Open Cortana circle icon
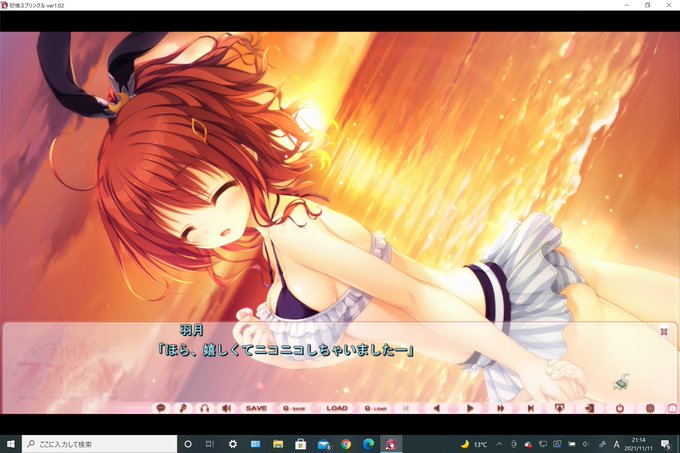The height and width of the screenshot is (453, 680). 188,444
